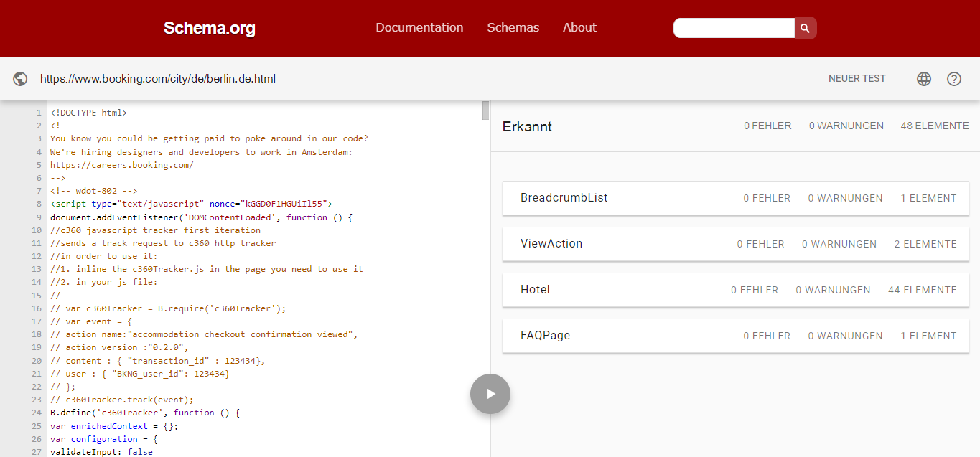Click the careers.booking.com URL in code
Image resolution: width=980 pixels, height=457 pixels.
[x=122, y=165]
